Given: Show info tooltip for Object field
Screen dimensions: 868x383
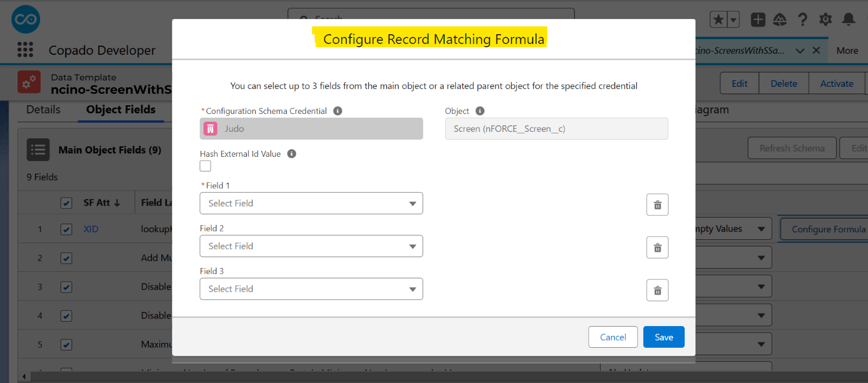Looking at the screenshot, I should (x=480, y=111).
